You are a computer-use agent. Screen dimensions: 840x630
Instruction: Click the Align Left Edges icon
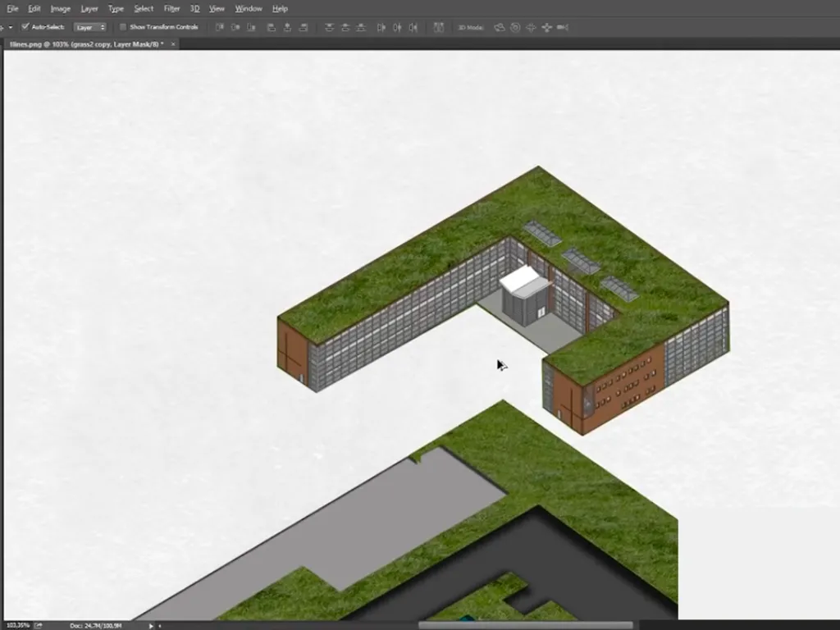click(272, 27)
